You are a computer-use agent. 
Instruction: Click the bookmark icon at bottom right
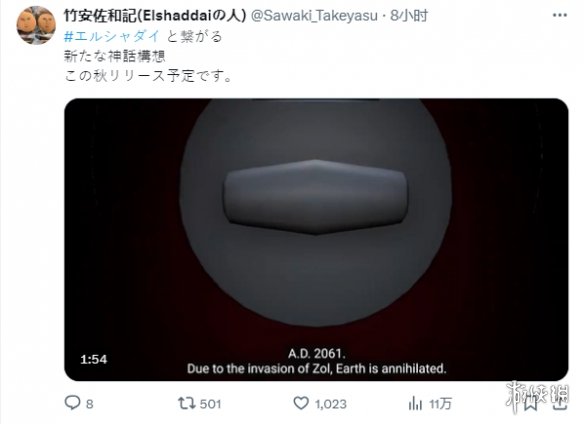click(531, 402)
